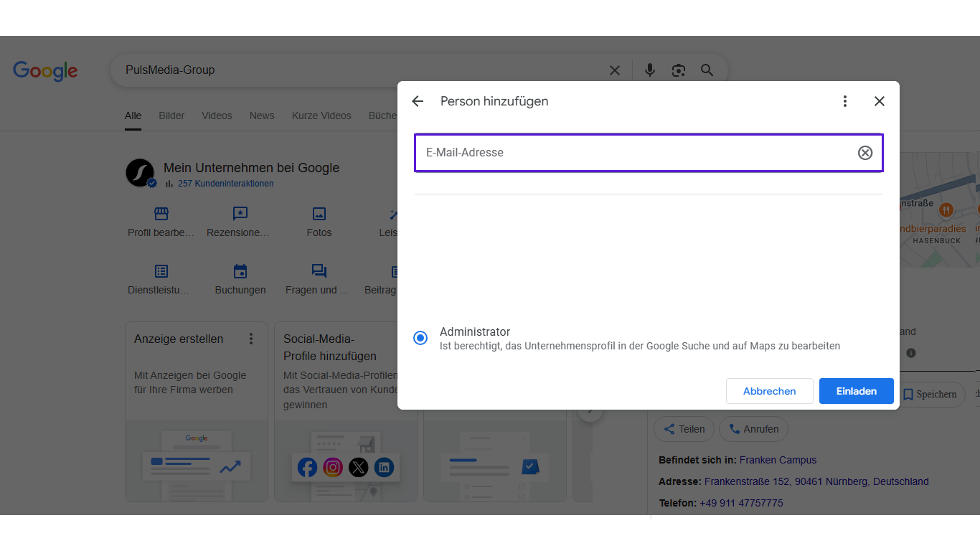Open the 257 Kundeninteraktionen link
Screen dimensions: 980x551
[225, 184]
